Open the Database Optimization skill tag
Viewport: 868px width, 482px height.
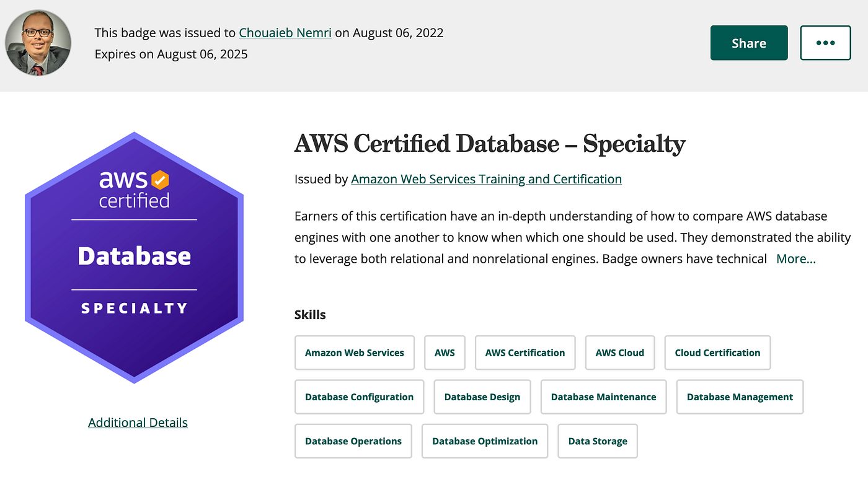click(x=485, y=441)
